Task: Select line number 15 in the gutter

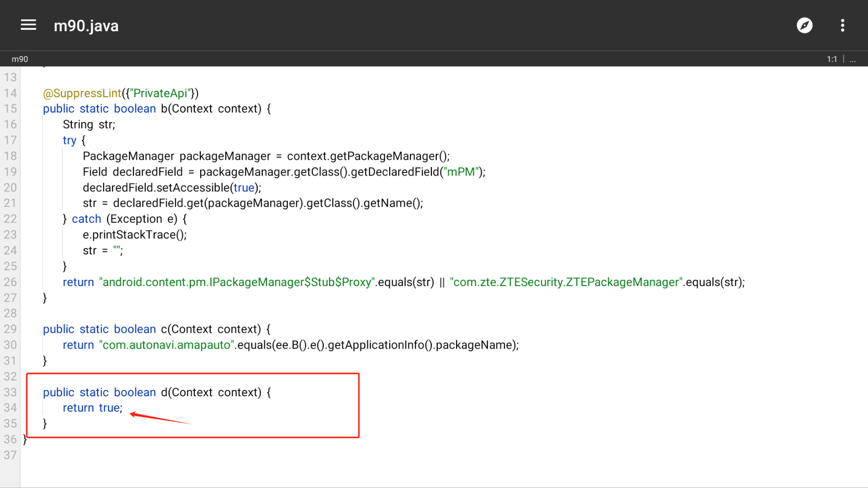Action: pyautogui.click(x=10, y=109)
